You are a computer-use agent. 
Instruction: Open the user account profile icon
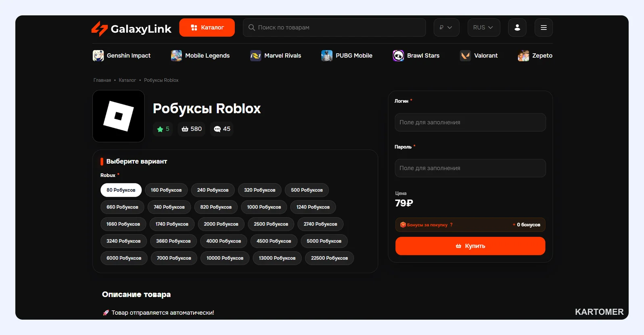pos(517,27)
